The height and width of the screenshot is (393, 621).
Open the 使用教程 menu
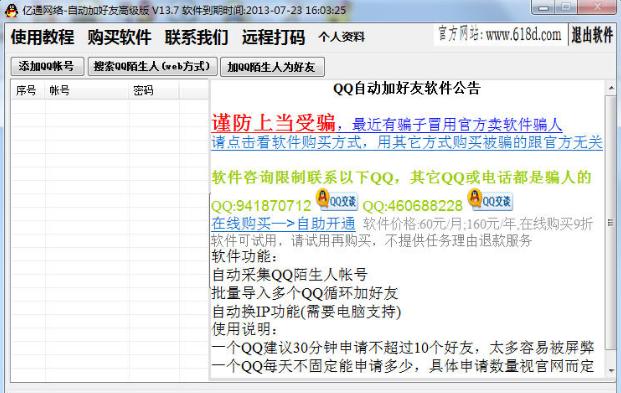pos(42,37)
